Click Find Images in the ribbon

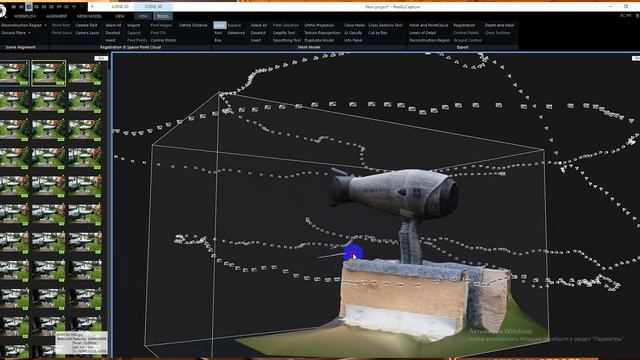click(161, 25)
